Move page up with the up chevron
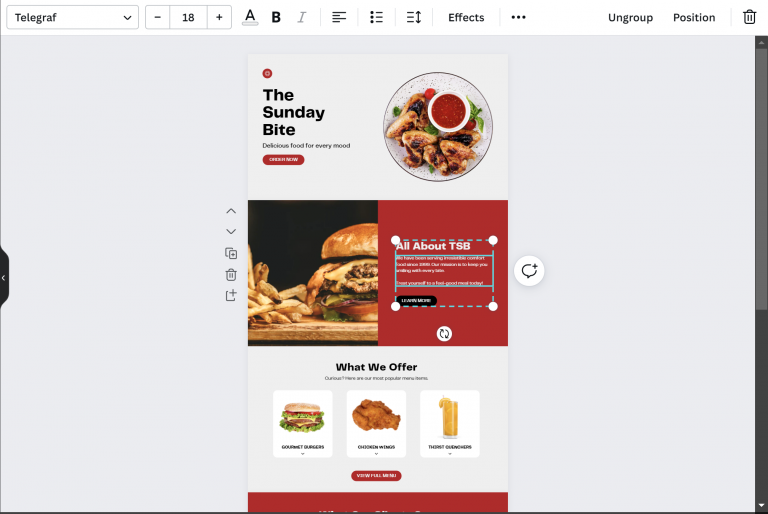Screen dimensions: 768x514 click(x=231, y=211)
